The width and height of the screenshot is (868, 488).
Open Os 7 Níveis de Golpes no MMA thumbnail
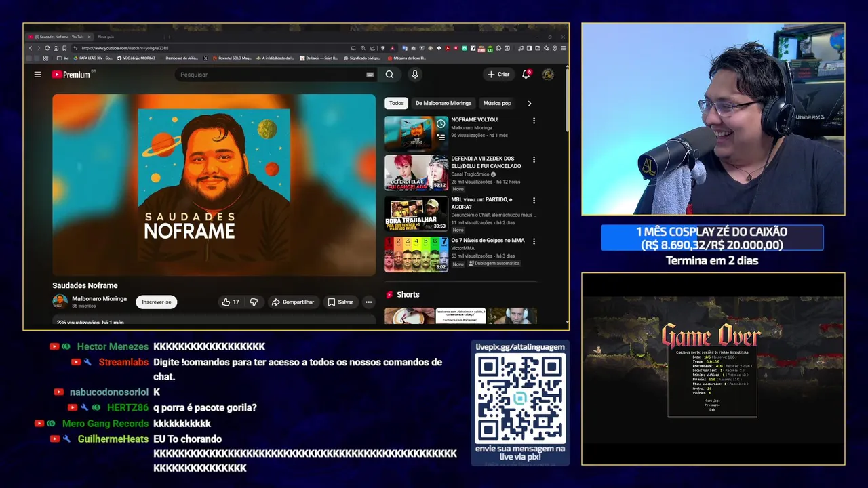pos(416,254)
